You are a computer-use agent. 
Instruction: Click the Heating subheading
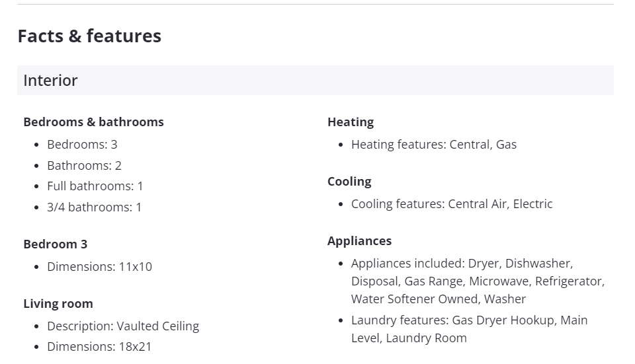pos(351,122)
